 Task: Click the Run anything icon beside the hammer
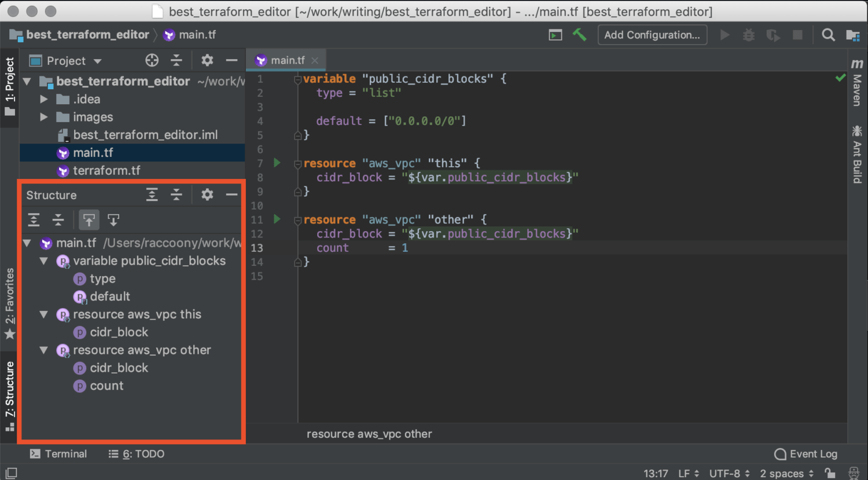point(556,35)
